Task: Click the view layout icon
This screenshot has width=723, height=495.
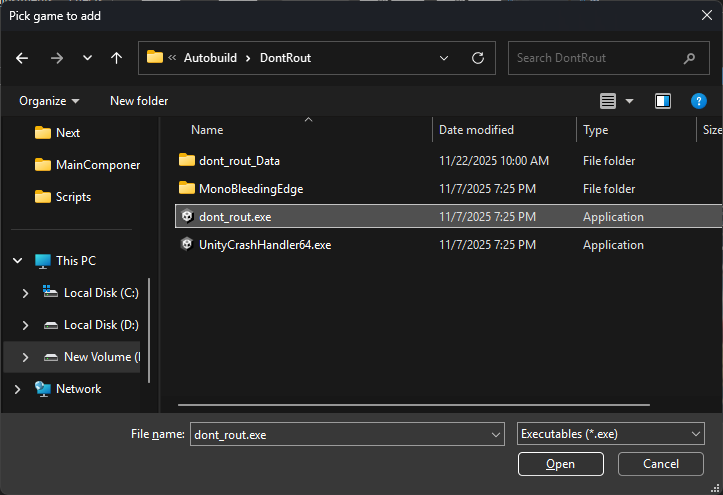Action: click(x=608, y=101)
